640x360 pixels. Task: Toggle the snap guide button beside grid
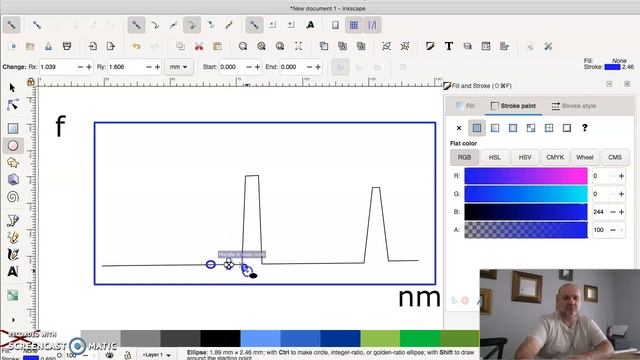point(372,25)
